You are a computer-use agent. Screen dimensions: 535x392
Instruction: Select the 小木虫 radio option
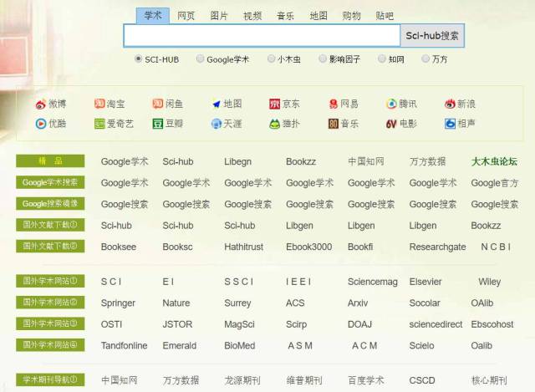click(x=271, y=59)
